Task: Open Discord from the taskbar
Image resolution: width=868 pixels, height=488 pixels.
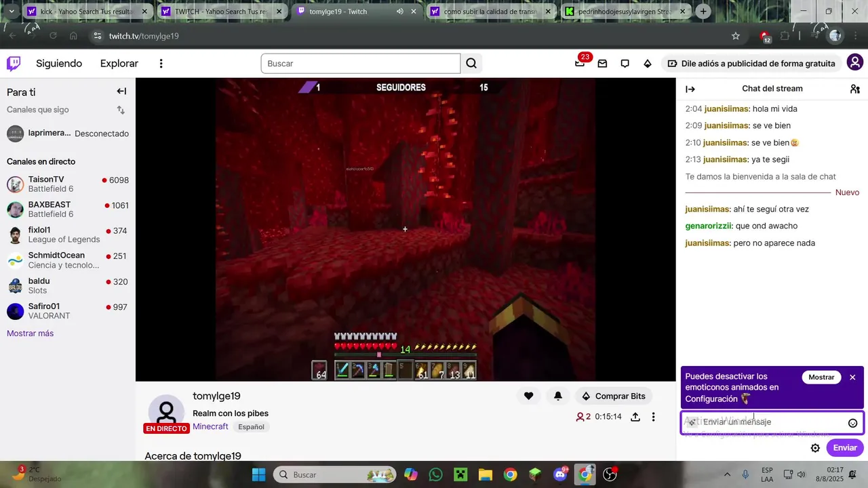Action: click(560, 474)
